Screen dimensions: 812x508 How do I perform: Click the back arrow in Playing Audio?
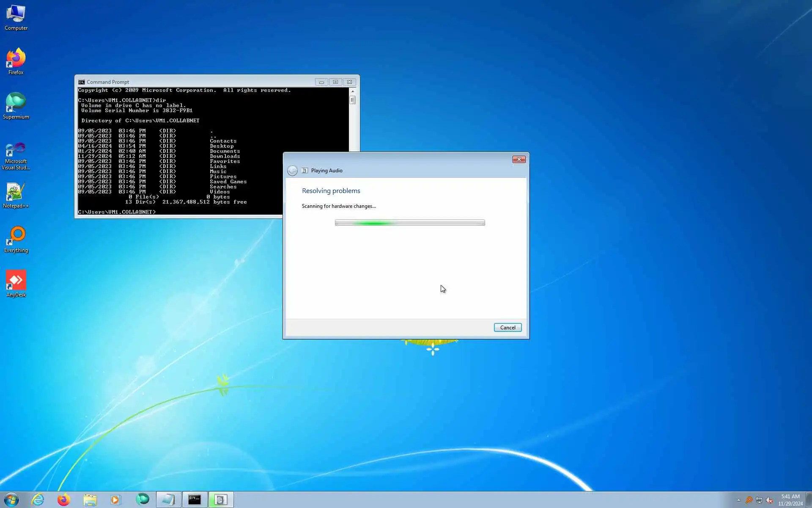[x=292, y=171]
